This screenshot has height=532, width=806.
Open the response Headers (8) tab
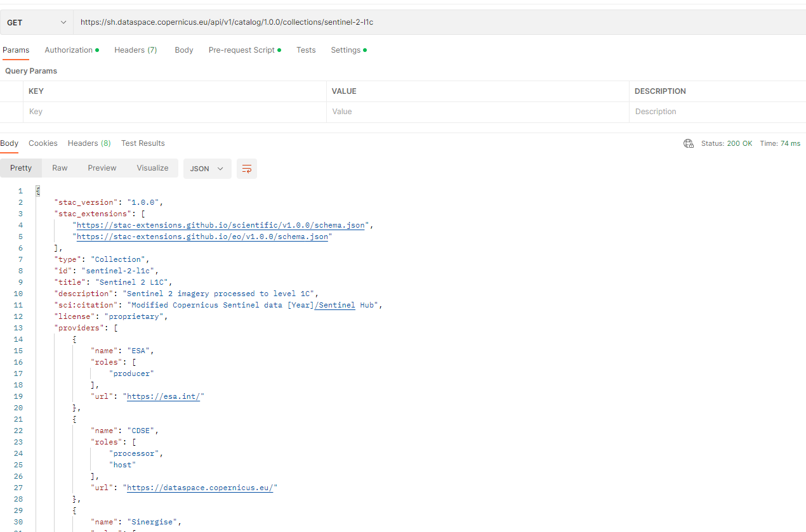89,143
